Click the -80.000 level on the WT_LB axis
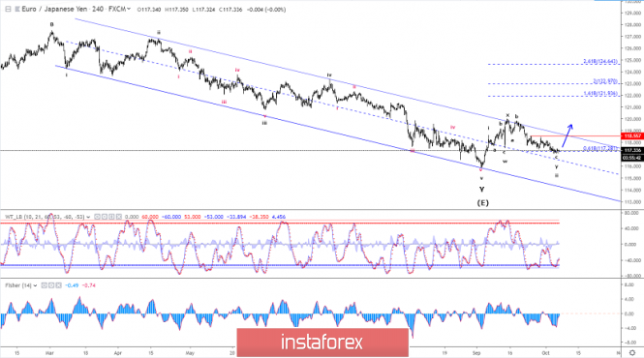This screenshot has width=644, height=358. (x=632, y=276)
